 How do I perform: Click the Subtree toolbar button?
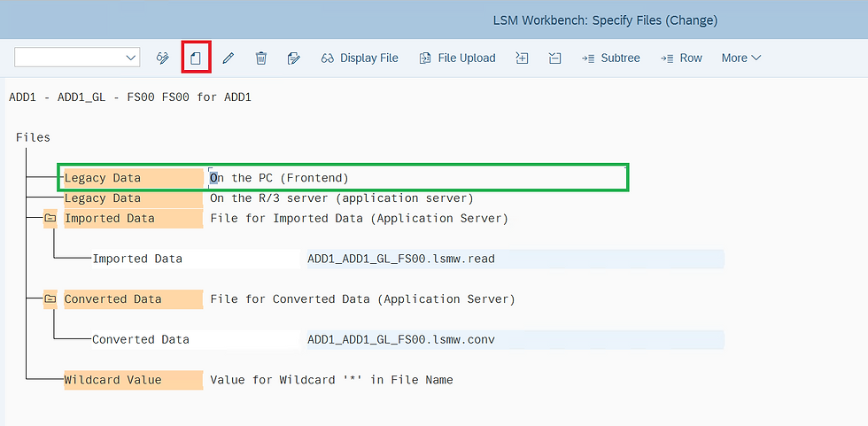(610, 58)
